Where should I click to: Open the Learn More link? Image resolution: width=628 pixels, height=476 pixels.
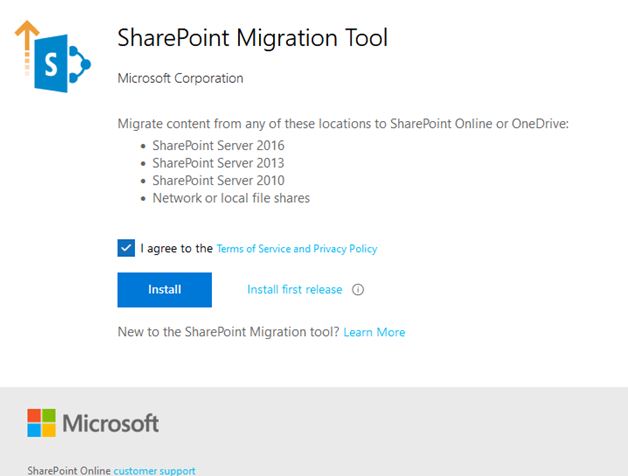point(374,332)
